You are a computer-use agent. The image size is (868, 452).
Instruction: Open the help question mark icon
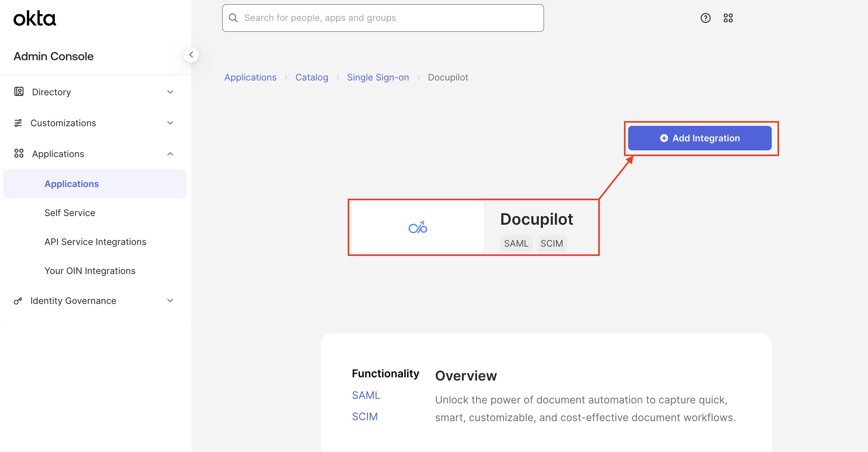(x=705, y=18)
